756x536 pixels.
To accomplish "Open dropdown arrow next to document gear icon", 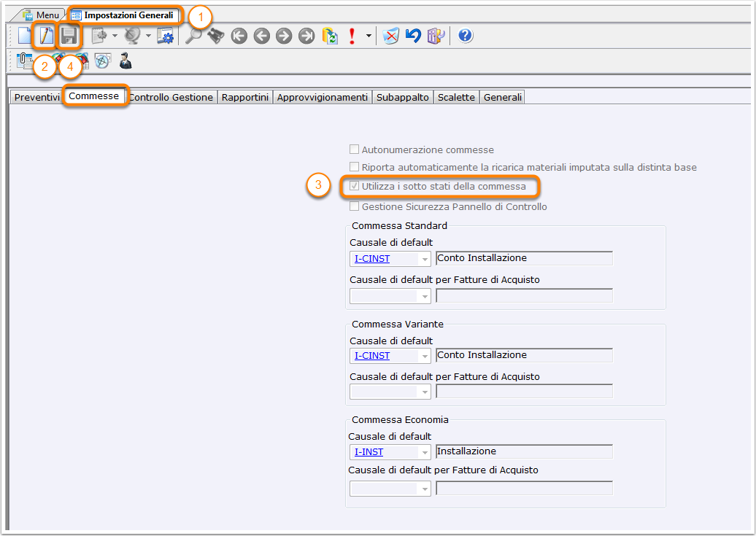I will [x=115, y=36].
